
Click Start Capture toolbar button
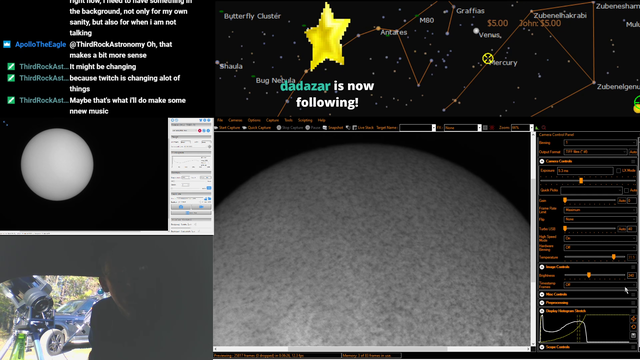(x=227, y=128)
